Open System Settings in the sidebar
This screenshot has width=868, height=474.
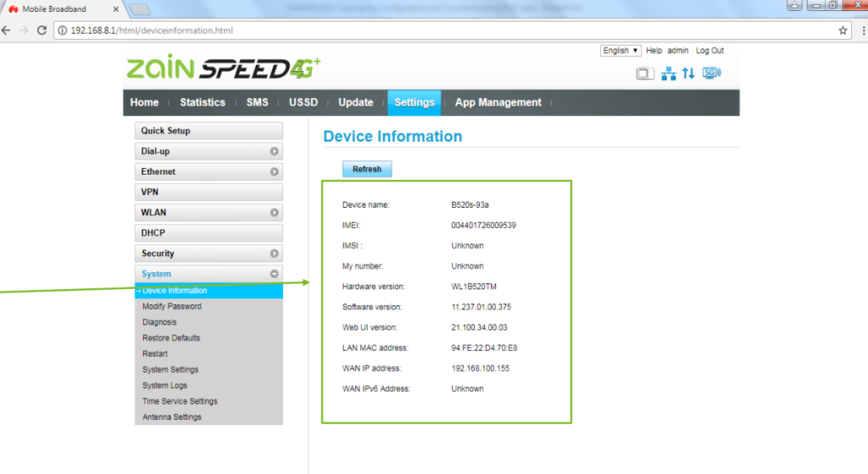pos(170,370)
